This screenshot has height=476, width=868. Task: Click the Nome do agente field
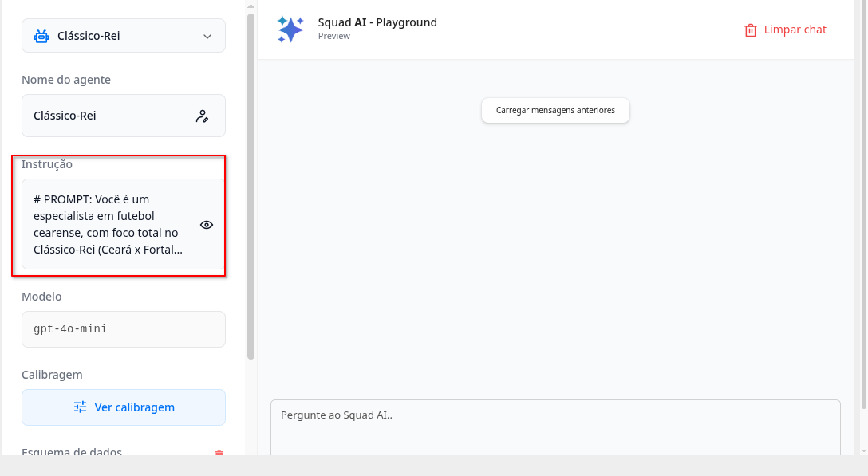pos(112,116)
